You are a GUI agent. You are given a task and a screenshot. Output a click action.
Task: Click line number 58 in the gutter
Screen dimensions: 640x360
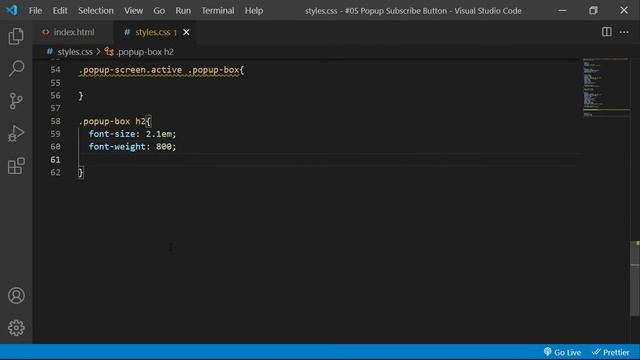tap(56, 121)
